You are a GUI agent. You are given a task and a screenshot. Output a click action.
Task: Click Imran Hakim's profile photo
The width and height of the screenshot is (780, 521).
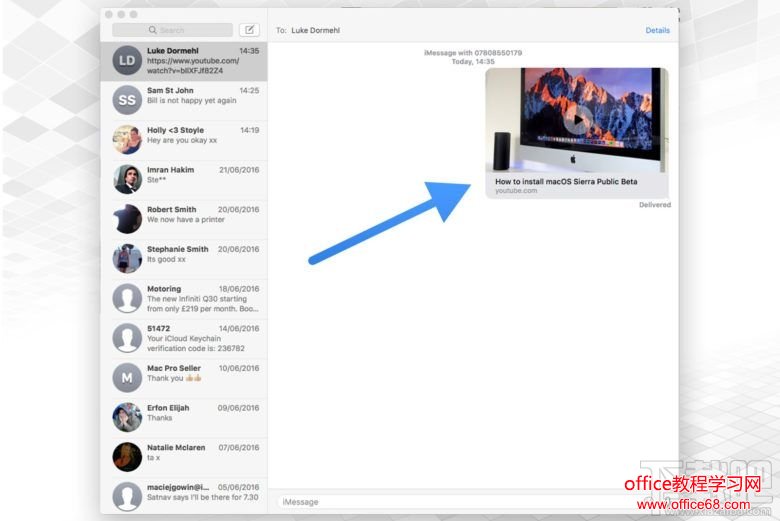tap(127, 179)
